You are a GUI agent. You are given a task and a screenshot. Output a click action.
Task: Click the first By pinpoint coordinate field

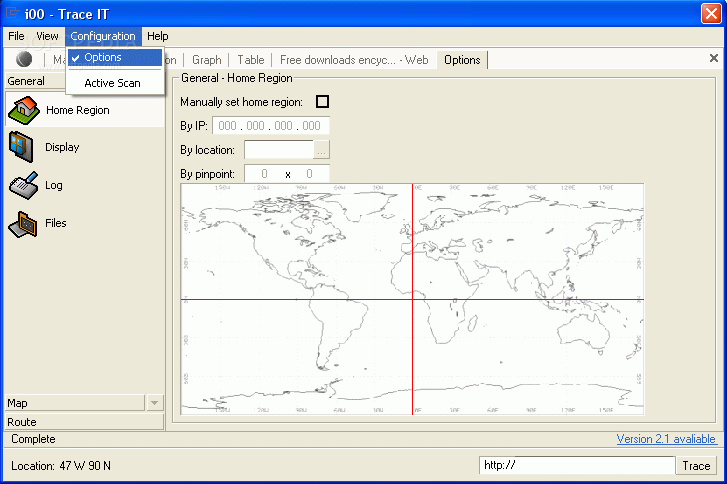click(264, 174)
